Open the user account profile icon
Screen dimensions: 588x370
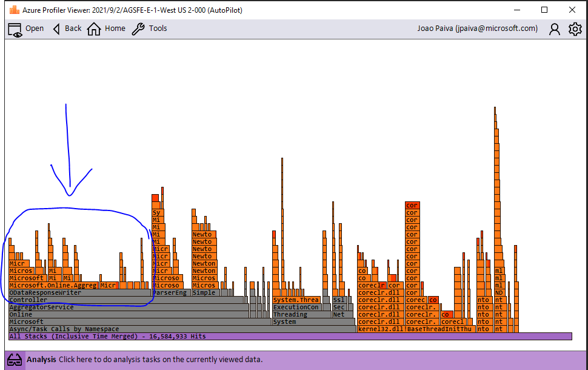click(554, 29)
